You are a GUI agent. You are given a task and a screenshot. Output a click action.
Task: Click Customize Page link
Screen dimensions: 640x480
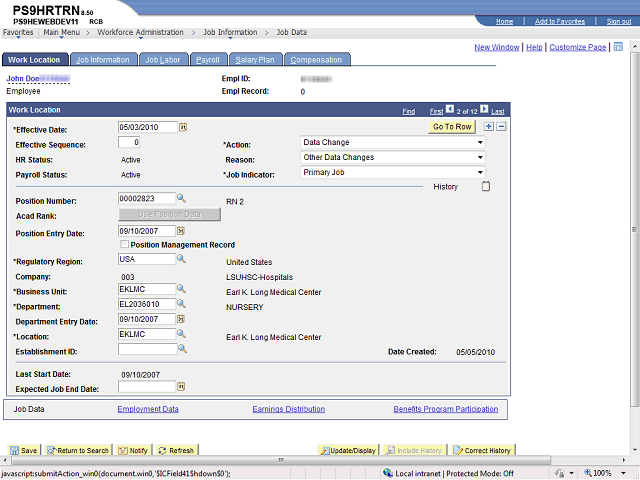(578, 47)
